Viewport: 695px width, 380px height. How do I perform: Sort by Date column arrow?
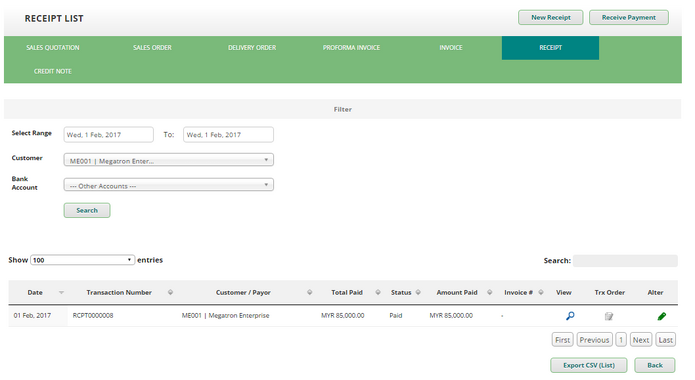coord(62,292)
